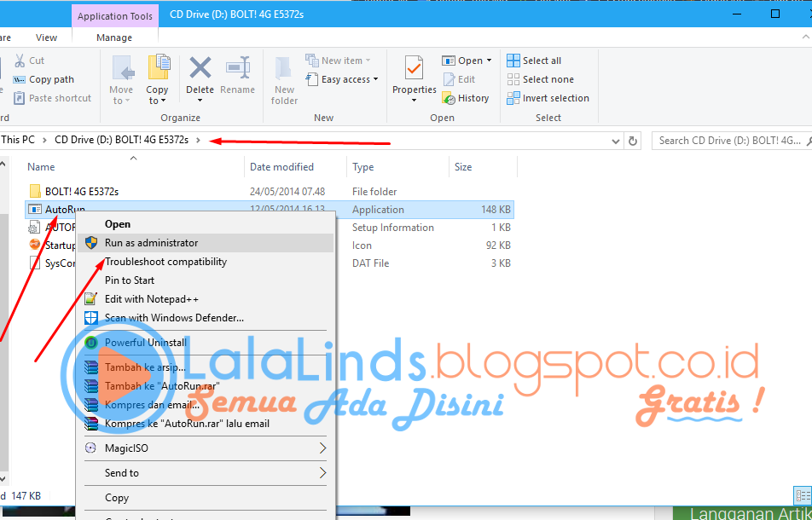This screenshot has height=520, width=812.
Task: Click the red X Delete icon
Action: [x=200, y=68]
